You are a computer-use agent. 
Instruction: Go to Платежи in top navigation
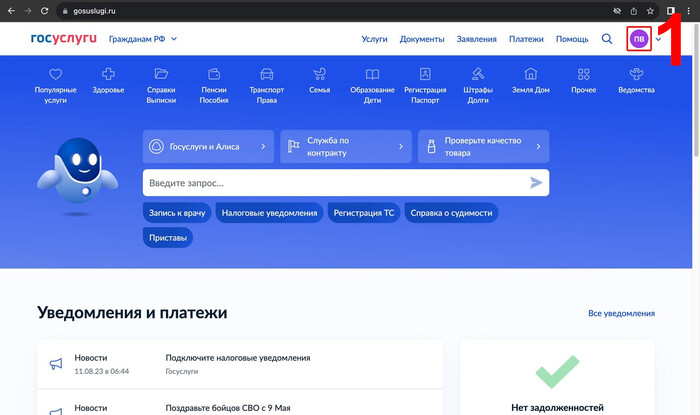[x=526, y=39]
